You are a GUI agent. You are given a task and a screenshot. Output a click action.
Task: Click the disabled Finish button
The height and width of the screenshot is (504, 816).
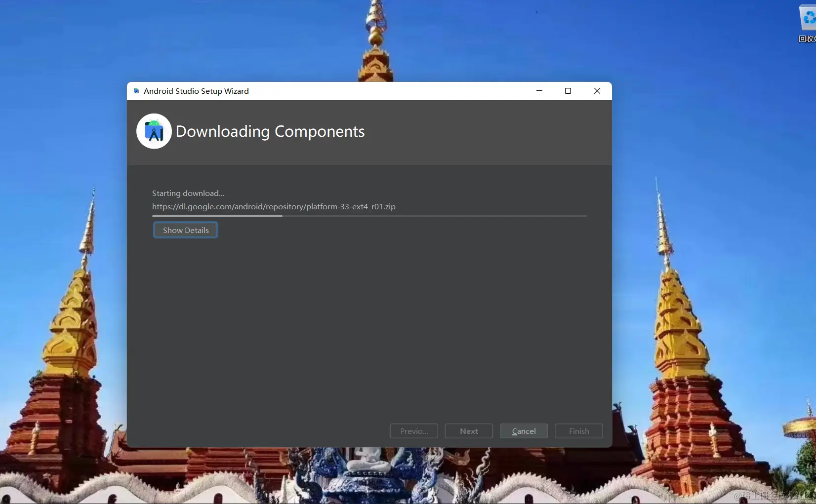(579, 431)
